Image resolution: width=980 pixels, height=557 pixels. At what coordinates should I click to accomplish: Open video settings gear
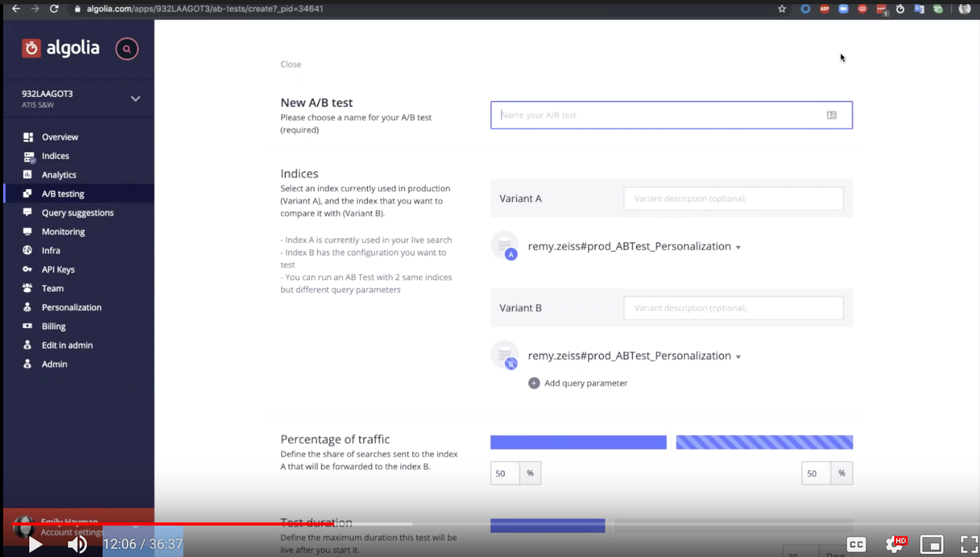895,544
